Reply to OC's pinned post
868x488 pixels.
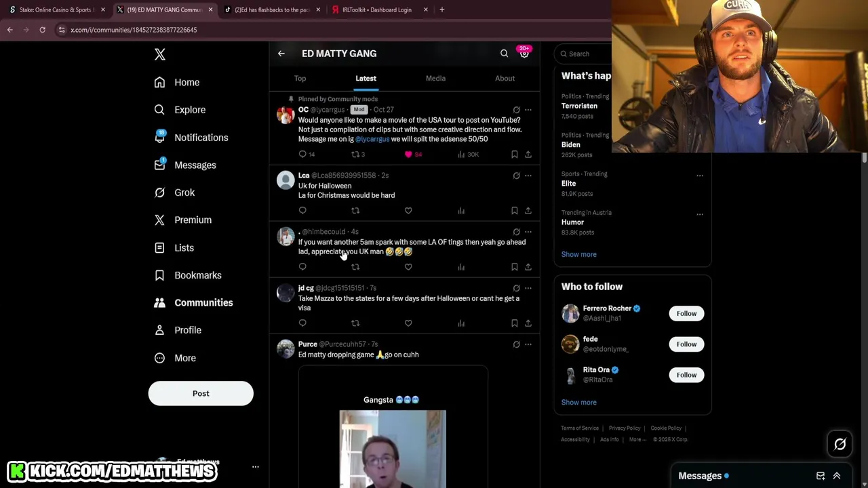(307, 155)
